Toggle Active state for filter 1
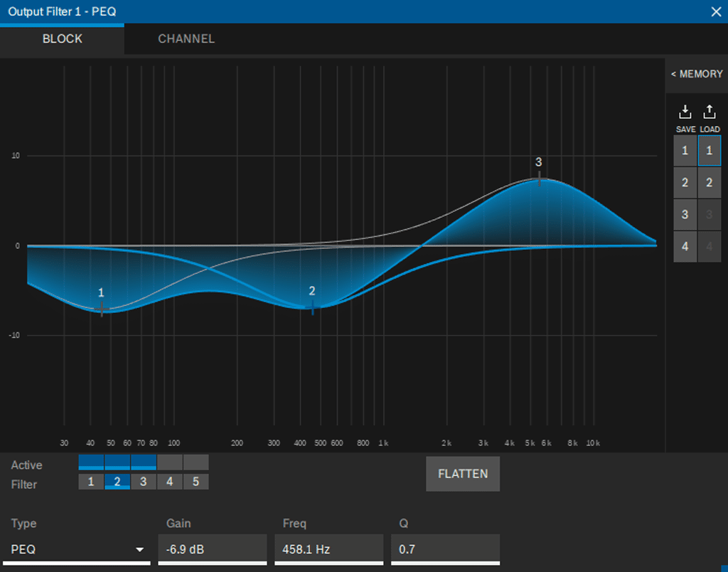Image resolution: width=728 pixels, height=572 pixels. (x=91, y=462)
